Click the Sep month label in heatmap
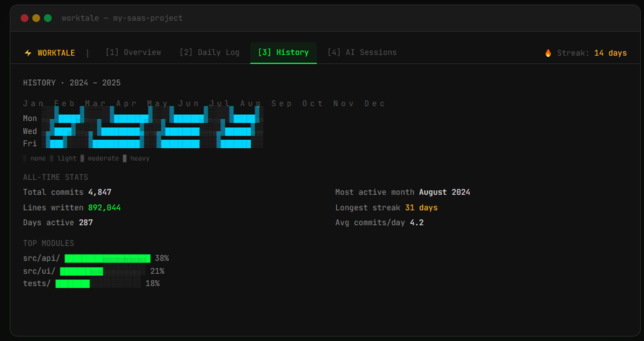Viewport: 644px width, 341px height. (x=281, y=103)
